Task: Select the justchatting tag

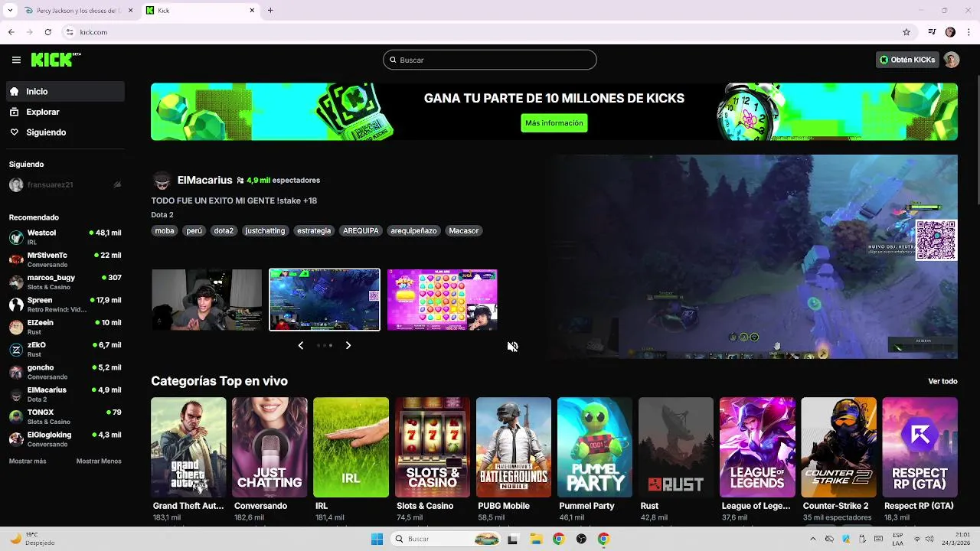Action: 265,230
